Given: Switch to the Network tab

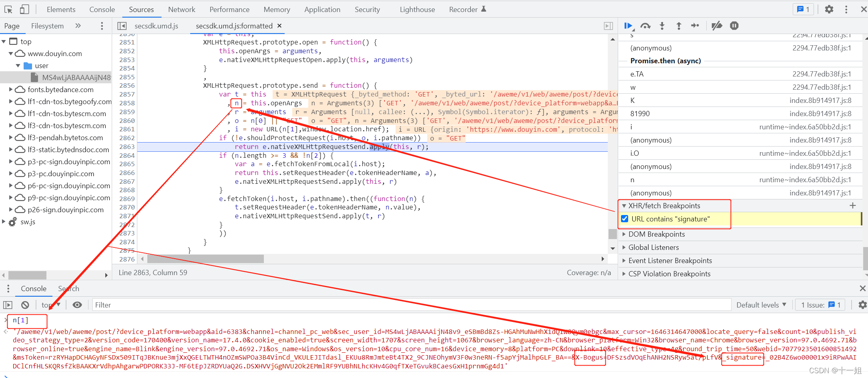Looking at the screenshot, I should 181,9.
